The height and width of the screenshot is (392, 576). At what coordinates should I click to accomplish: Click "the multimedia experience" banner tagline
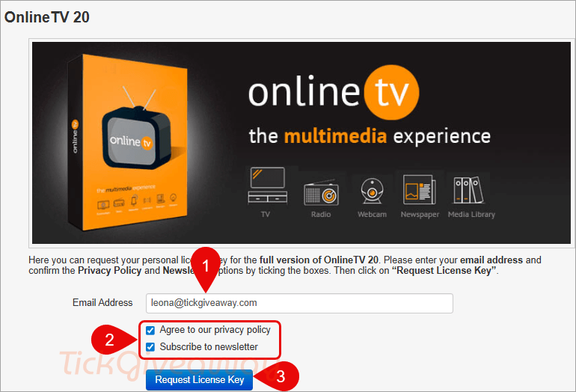point(370,136)
